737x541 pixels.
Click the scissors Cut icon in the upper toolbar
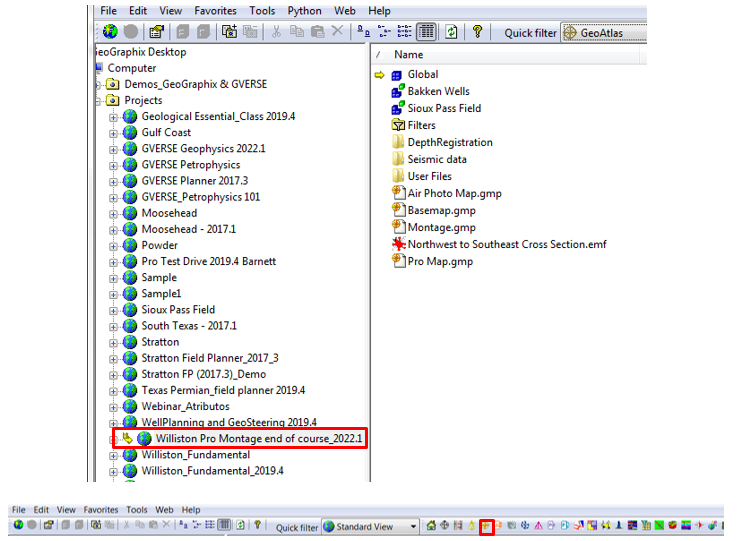pos(276,31)
